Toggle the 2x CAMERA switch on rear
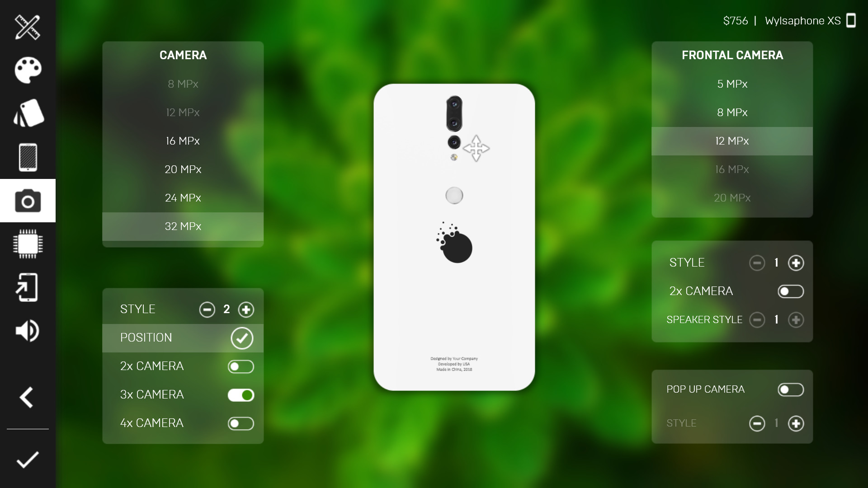 click(241, 366)
